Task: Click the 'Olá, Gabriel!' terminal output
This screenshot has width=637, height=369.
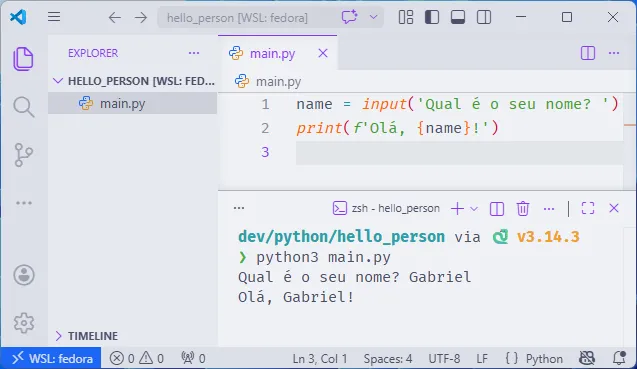Action: 296,297
